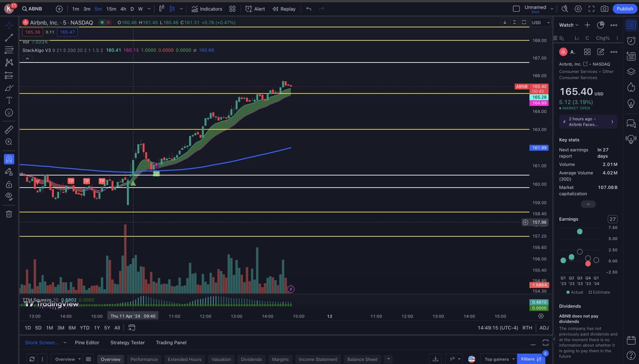The image size is (639, 364).
Task: Open quick search icon in top bar
Action: point(566,9)
